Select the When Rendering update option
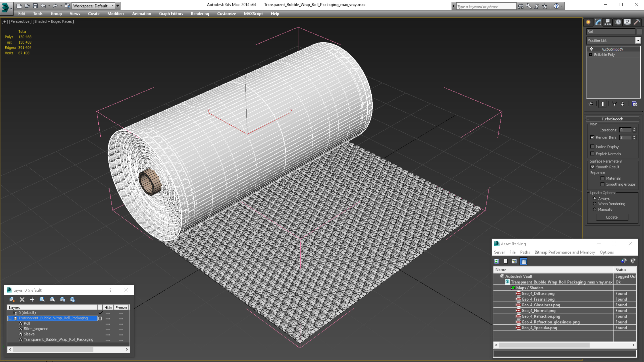This screenshot has height=362, width=644. [595, 204]
